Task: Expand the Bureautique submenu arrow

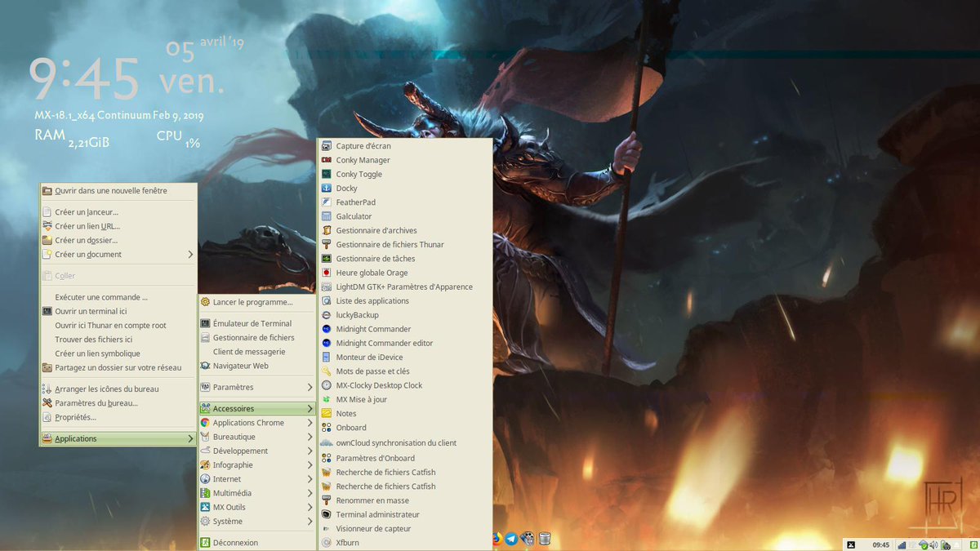Action: (310, 437)
